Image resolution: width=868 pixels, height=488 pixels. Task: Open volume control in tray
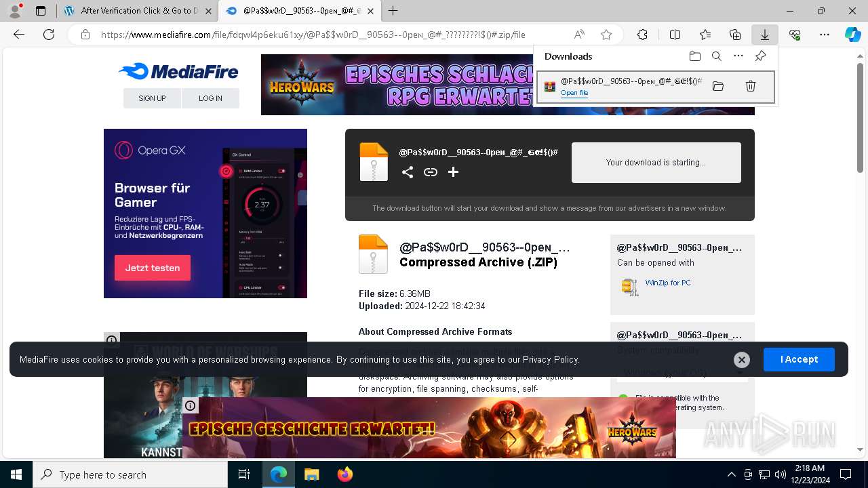781,474
